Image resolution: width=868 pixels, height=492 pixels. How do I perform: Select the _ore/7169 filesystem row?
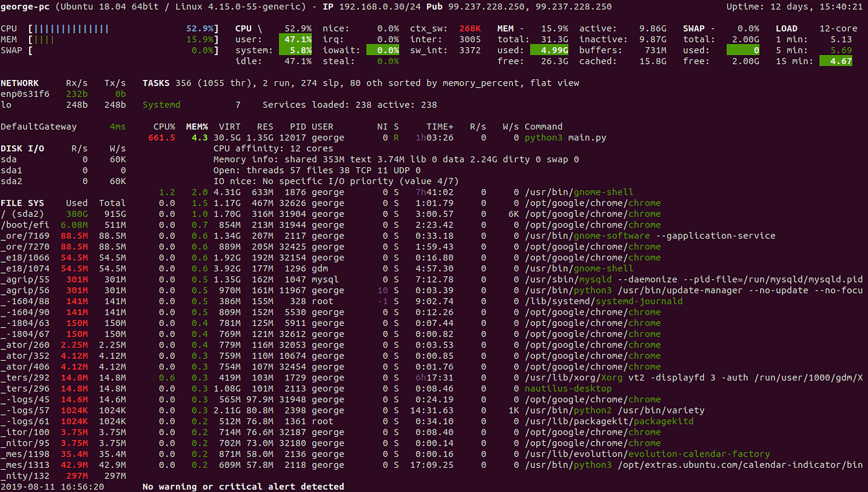pyautogui.click(x=63, y=235)
